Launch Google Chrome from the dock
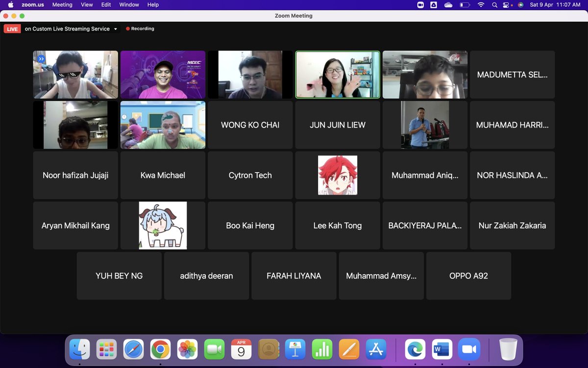This screenshot has height=368, width=588. [x=160, y=349]
